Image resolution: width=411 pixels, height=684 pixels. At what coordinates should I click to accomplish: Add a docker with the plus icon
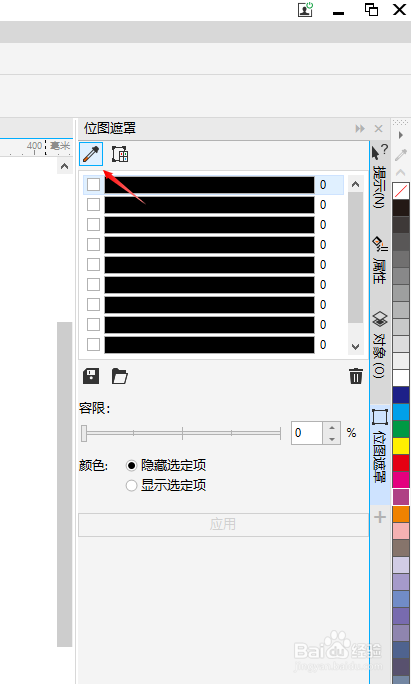380,517
